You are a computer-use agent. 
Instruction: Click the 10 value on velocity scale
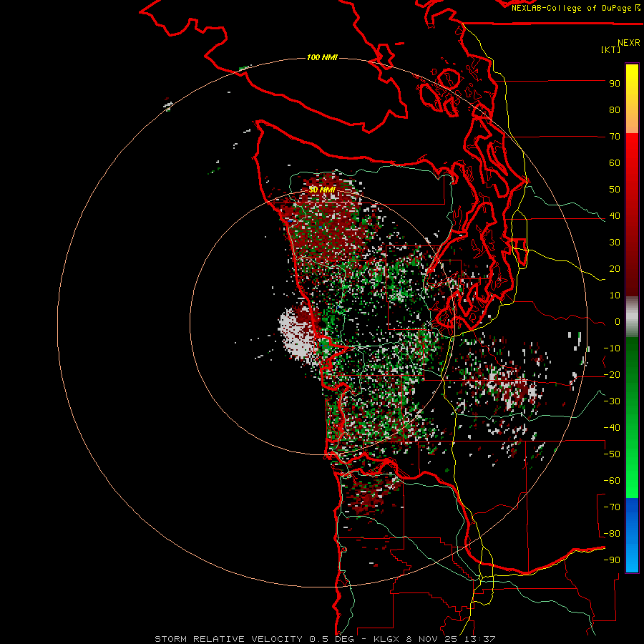[x=615, y=296]
